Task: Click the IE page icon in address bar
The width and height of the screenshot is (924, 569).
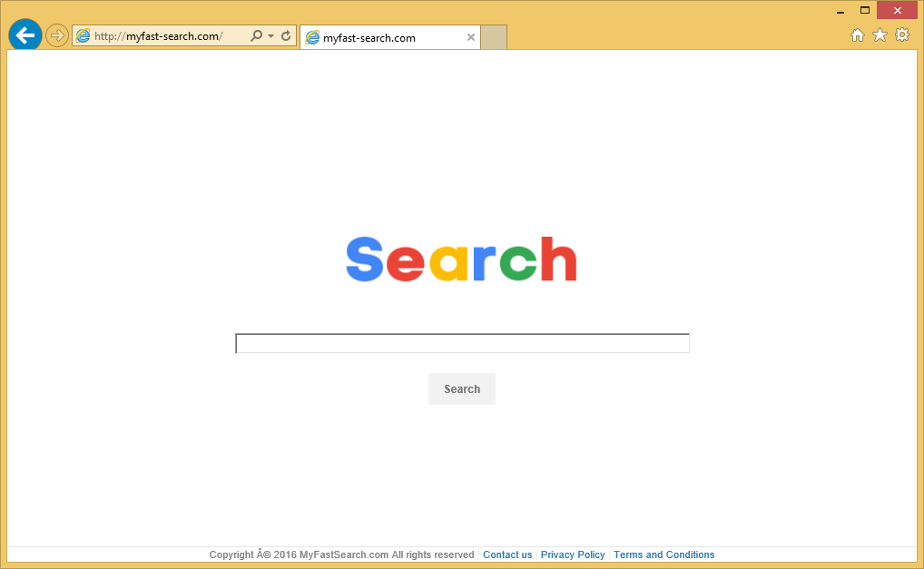Action: [x=84, y=36]
